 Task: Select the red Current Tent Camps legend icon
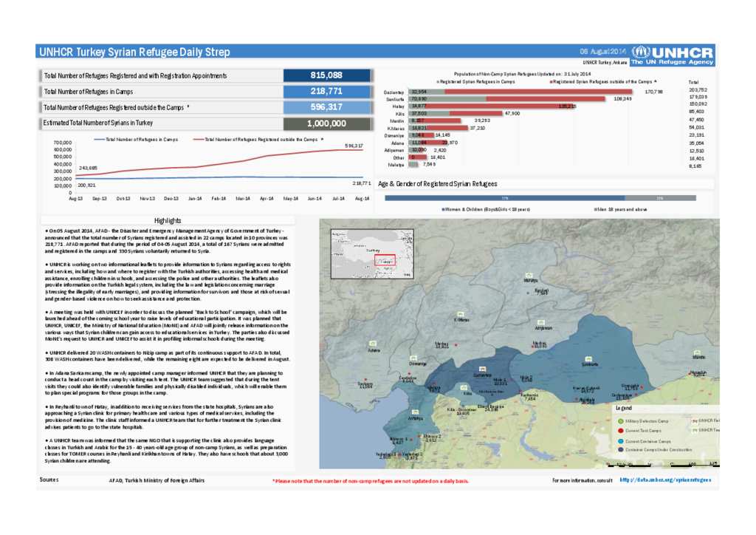(620, 431)
